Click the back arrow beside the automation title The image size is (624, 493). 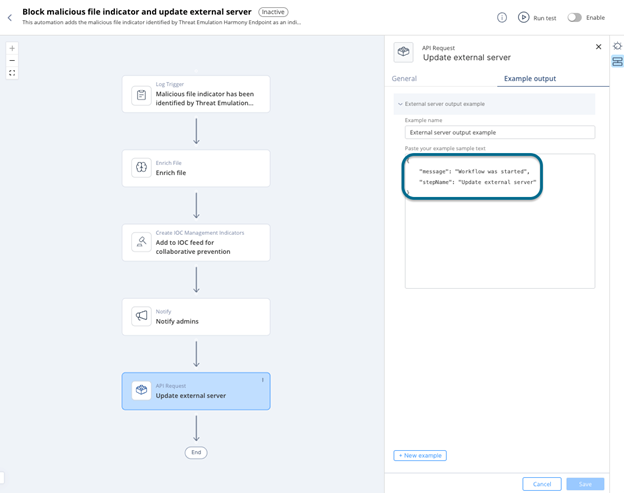point(10,17)
